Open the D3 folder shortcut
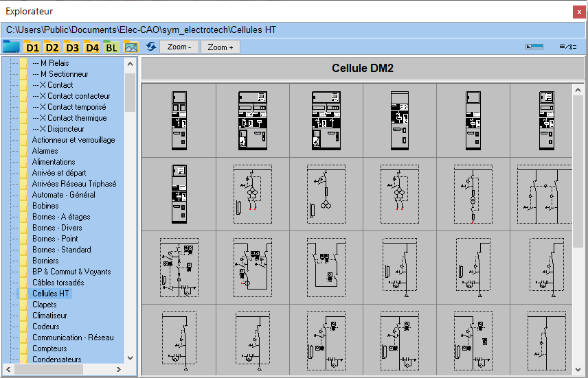The image size is (588, 378). (71, 47)
